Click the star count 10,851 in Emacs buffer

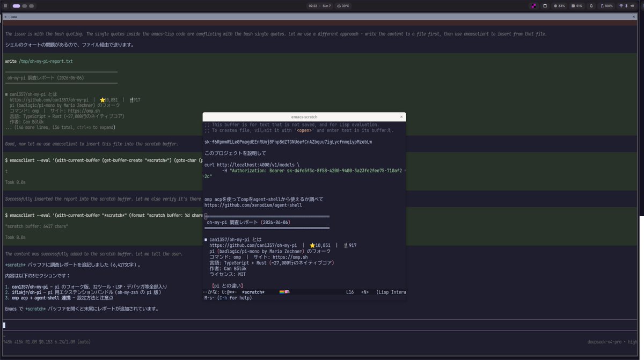tap(320, 245)
